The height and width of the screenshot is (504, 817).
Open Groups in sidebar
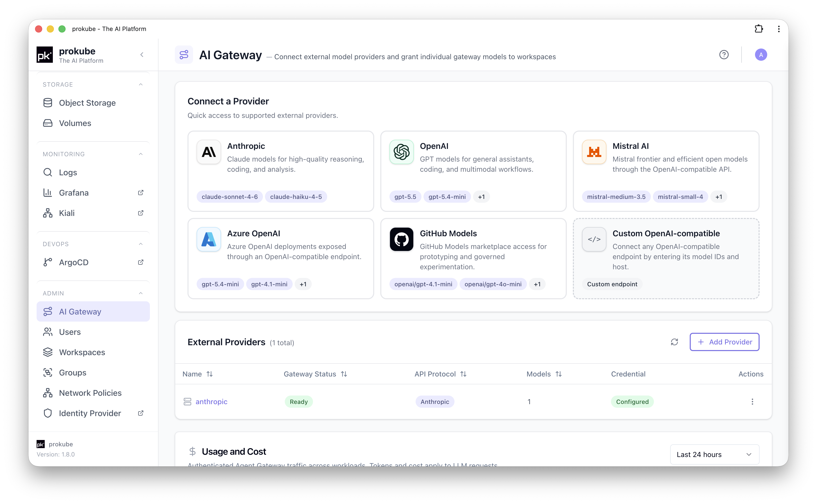[93, 373]
